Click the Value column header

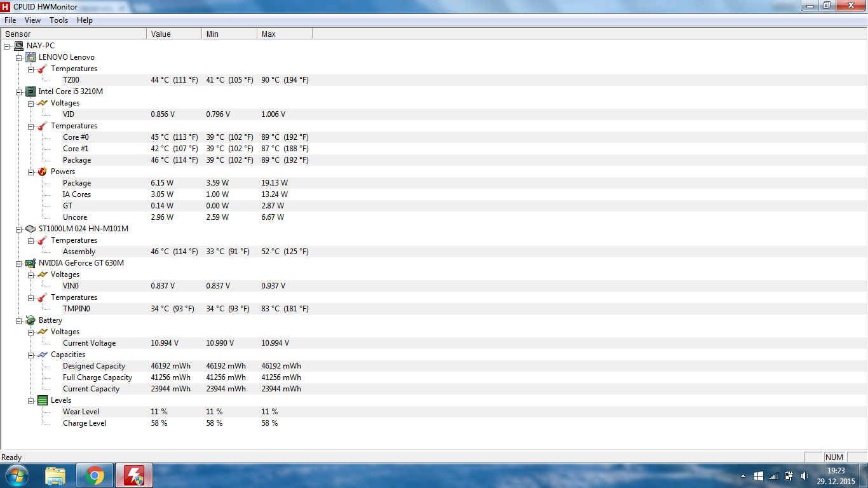click(x=174, y=34)
